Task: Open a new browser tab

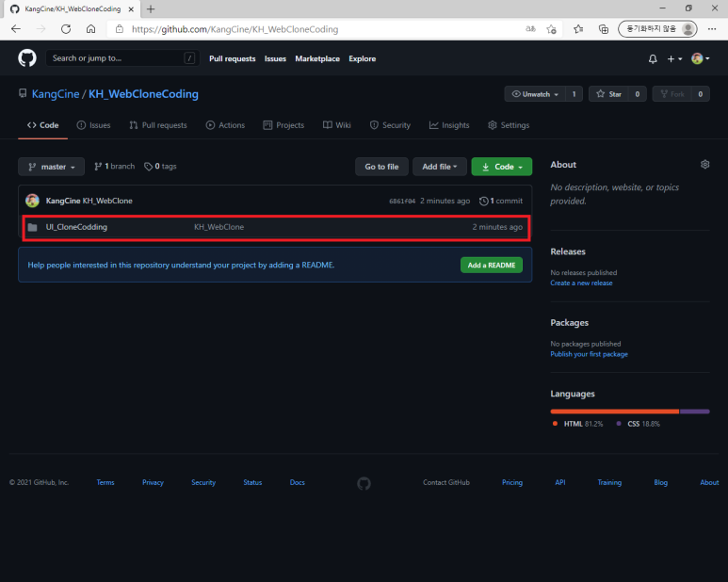Action: point(151,8)
